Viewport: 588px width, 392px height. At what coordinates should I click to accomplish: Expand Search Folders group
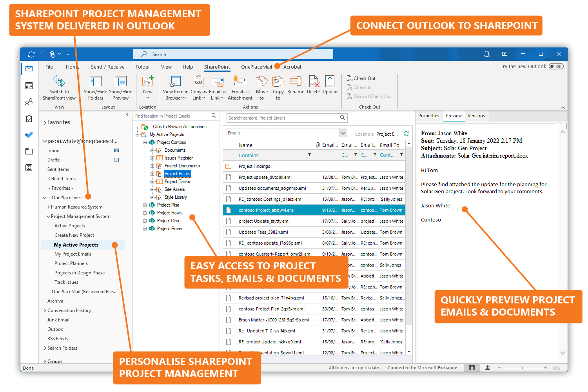coord(45,348)
